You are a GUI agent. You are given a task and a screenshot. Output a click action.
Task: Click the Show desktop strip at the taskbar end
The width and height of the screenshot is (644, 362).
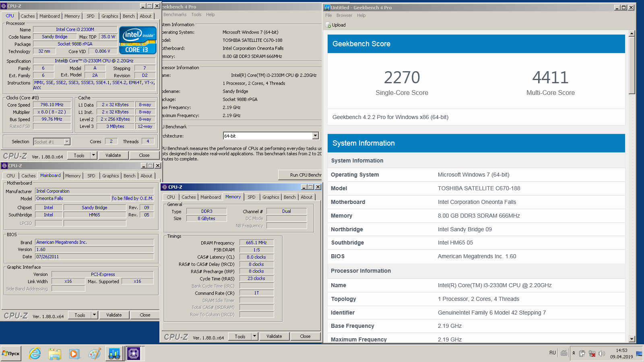640,354
